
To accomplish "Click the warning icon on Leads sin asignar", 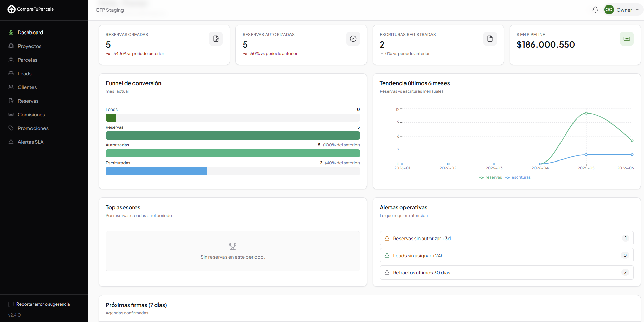I will click(387, 255).
